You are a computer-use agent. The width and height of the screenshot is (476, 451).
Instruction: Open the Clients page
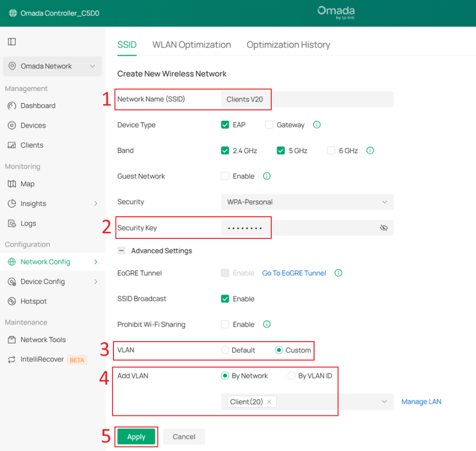pyautogui.click(x=32, y=145)
